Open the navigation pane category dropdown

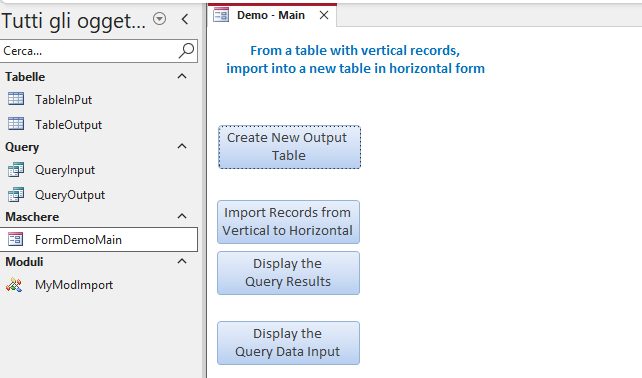pos(159,19)
